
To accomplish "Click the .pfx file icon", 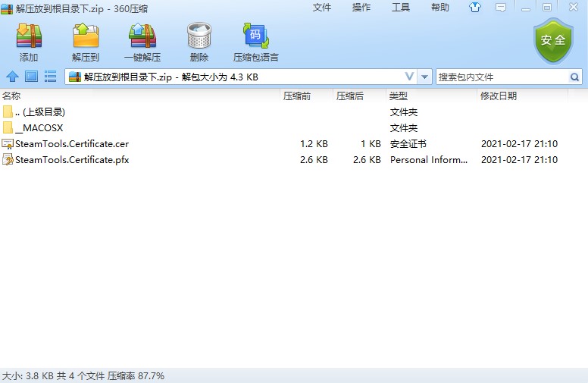I will tap(7, 159).
